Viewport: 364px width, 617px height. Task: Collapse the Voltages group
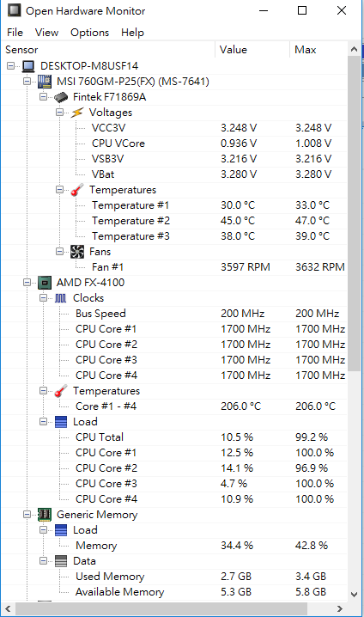point(60,113)
